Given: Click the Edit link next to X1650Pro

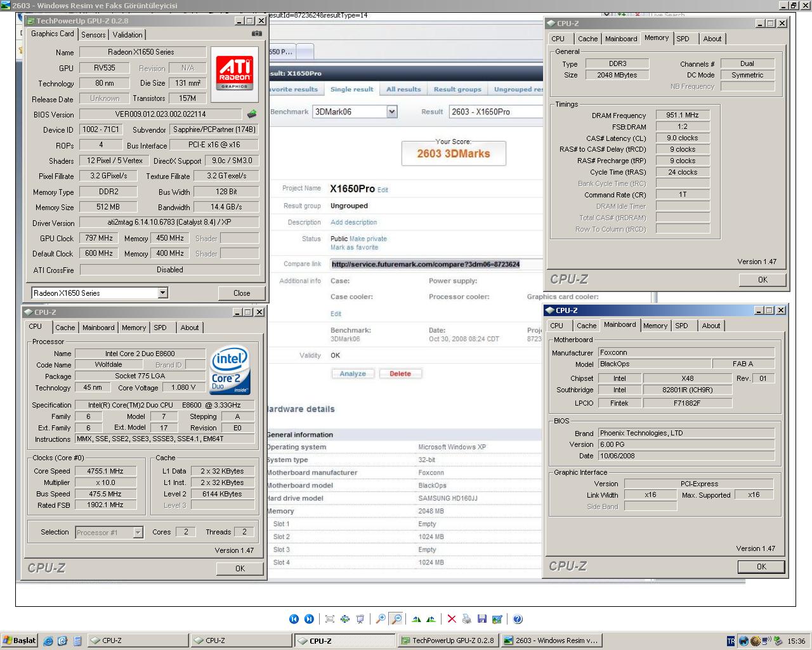Looking at the screenshot, I should click(383, 190).
